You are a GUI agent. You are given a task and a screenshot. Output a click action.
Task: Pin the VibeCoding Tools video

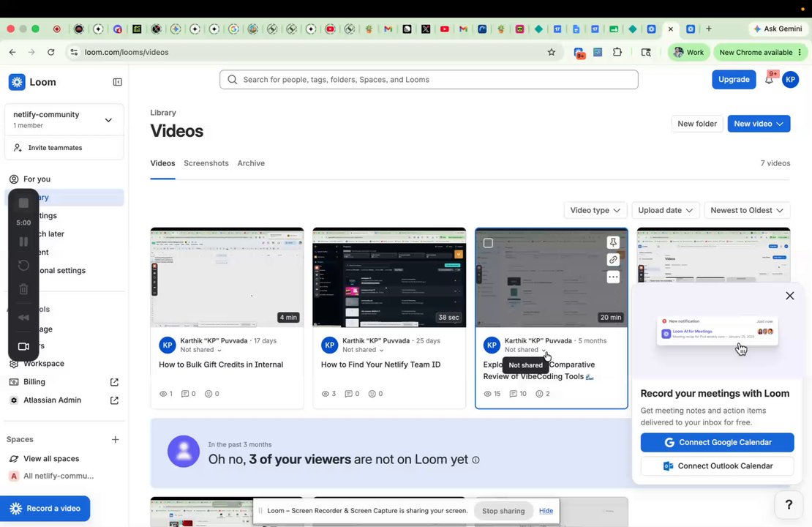613,242
